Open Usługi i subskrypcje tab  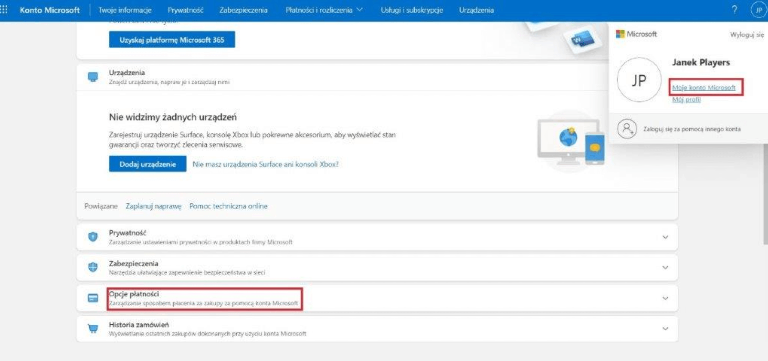click(x=412, y=10)
